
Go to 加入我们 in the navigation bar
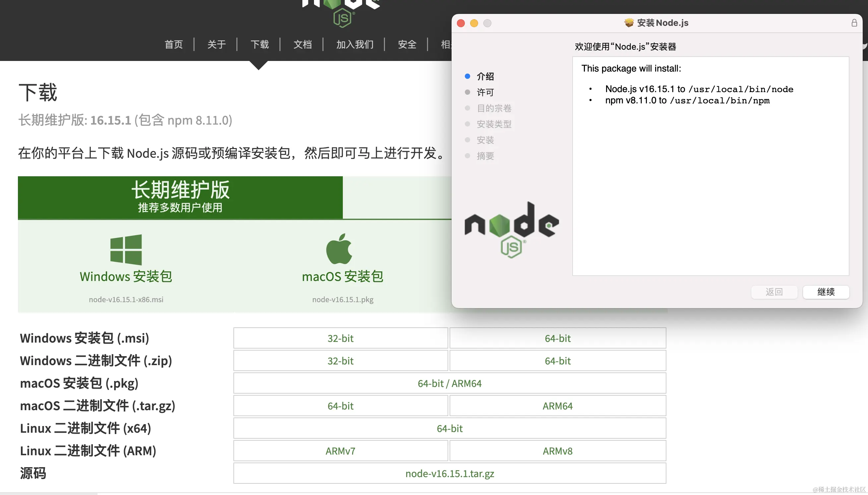tap(355, 44)
